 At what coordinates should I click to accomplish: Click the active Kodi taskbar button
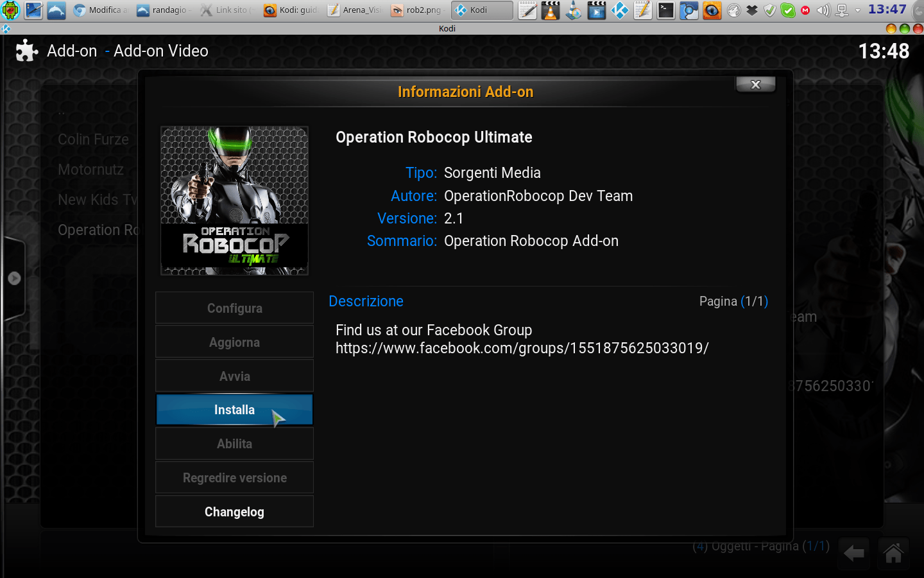(482, 10)
